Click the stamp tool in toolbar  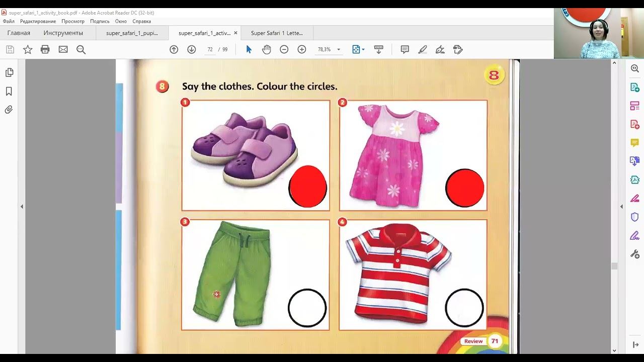458,49
